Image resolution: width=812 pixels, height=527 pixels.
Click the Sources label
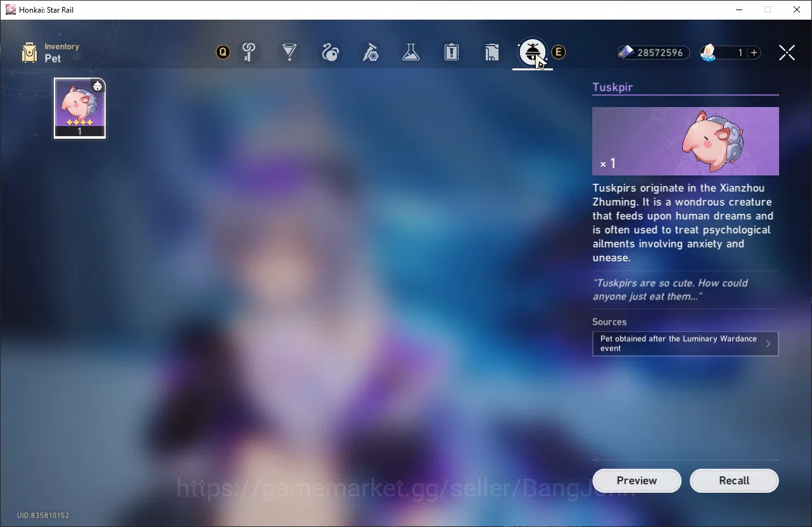[609, 322]
